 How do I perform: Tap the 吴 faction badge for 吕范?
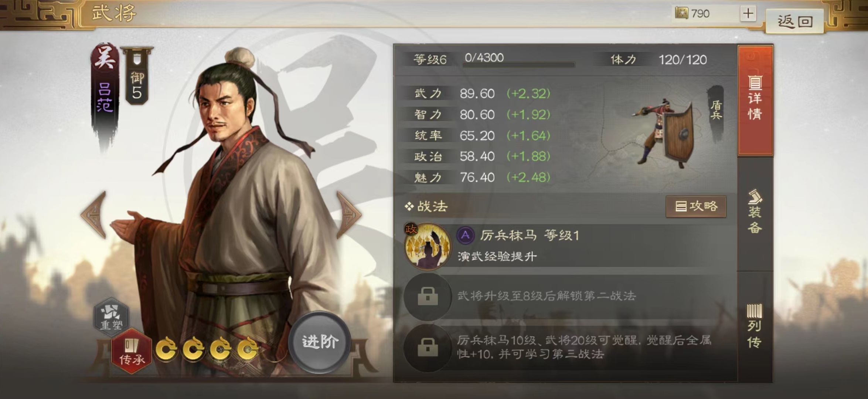click(x=105, y=58)
